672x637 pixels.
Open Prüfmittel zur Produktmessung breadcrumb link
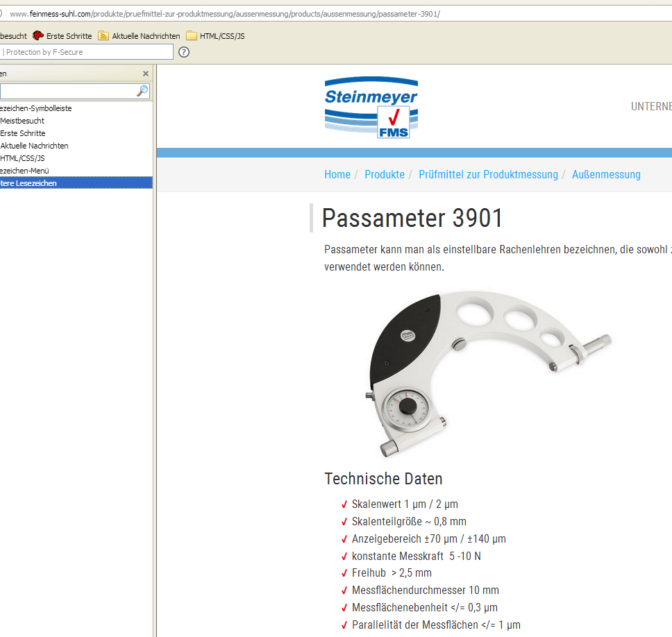point(488,174)
